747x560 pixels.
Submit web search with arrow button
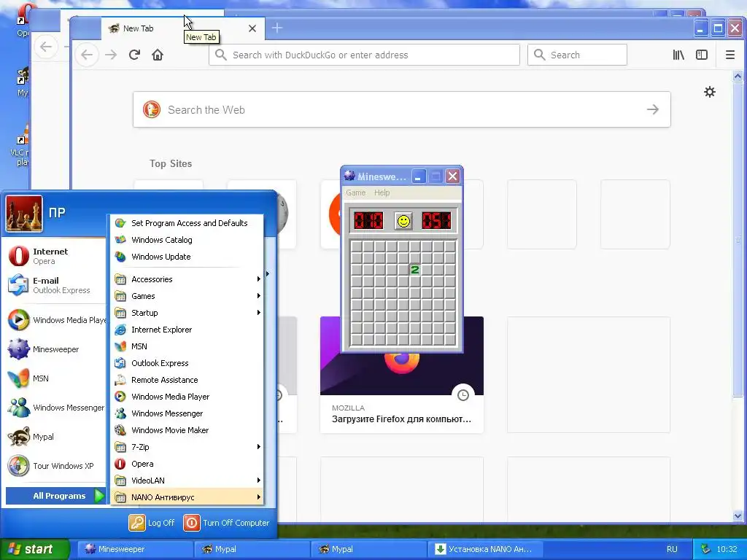[653, 109]
